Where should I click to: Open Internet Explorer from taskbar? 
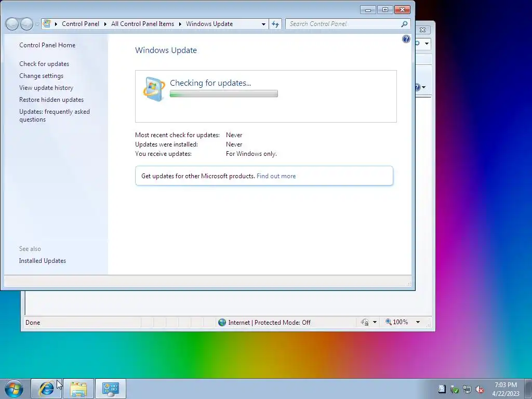46,389
